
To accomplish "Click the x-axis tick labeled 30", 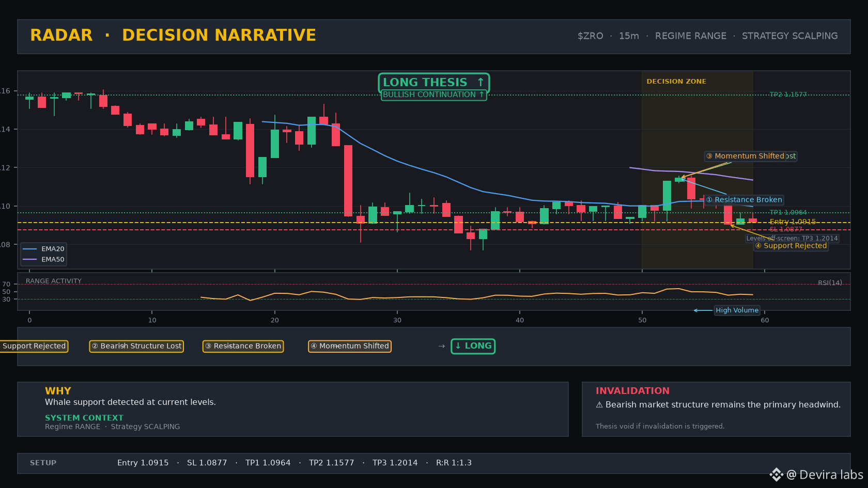I will (397, 321).
